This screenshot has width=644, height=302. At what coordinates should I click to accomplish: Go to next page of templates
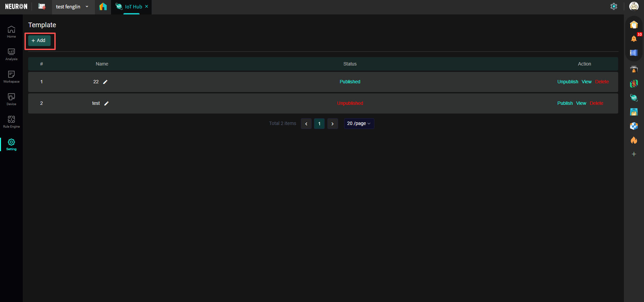click(332, 124)
